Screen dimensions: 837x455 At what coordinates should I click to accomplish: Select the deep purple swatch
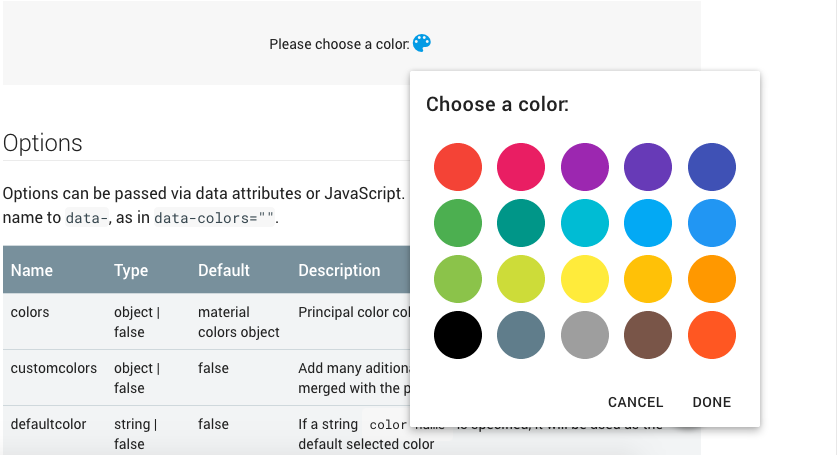pyautogui.click(x=648, y=167)
